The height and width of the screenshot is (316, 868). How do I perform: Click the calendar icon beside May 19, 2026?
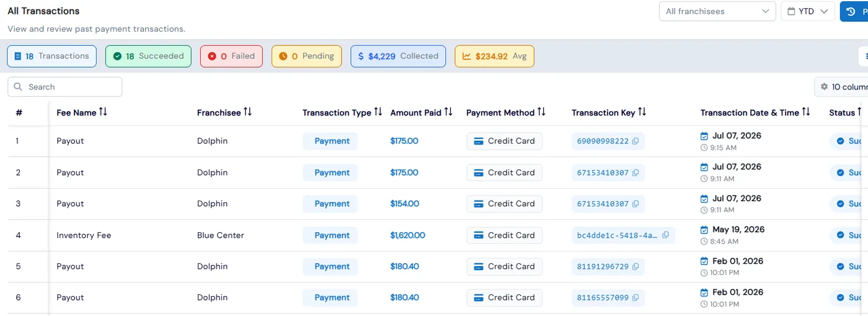pyautogui.click(x=704, y=230)
